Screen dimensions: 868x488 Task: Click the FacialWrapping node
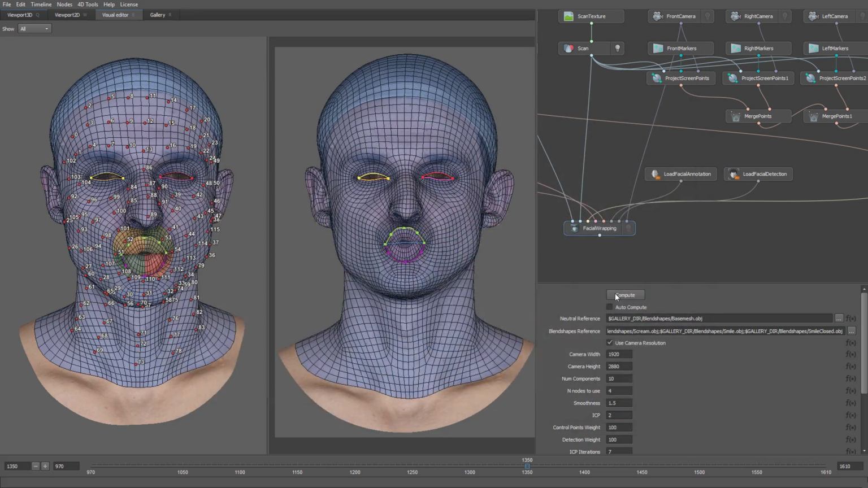click(599, 228)
